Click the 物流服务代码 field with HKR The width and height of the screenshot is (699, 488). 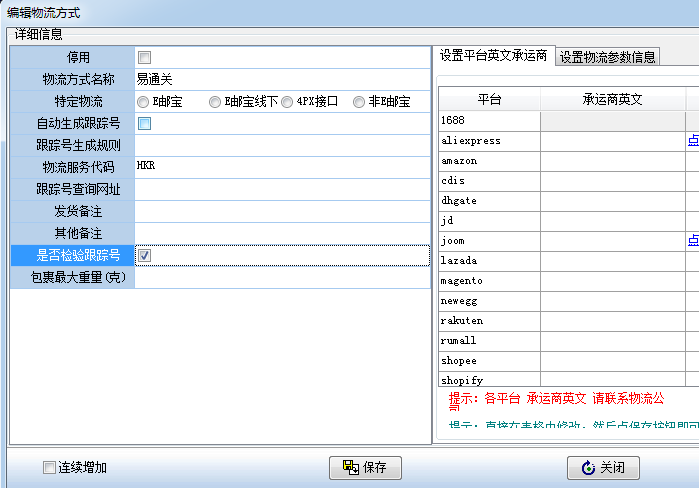pyautogui.click(x=282, y=167)
